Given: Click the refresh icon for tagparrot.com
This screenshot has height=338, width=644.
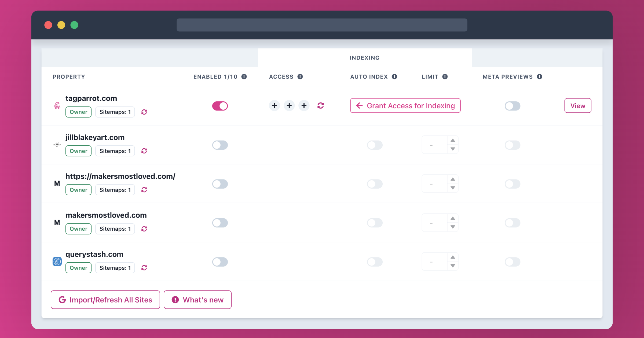Looking at the screenshot, I should pyautogui.click(x=144, y=112).
